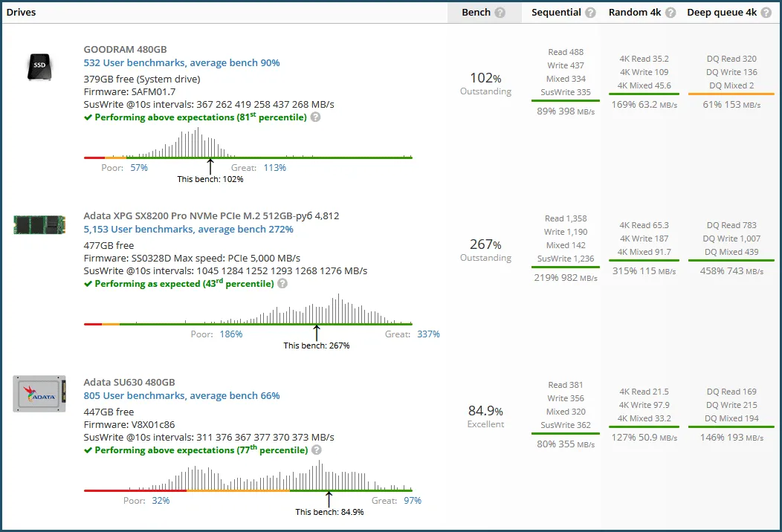This screenshot has width=782, height=532.
Task: Click SU630 random 4k result 127% 50.9 MB/s
Action: point(644,438)
